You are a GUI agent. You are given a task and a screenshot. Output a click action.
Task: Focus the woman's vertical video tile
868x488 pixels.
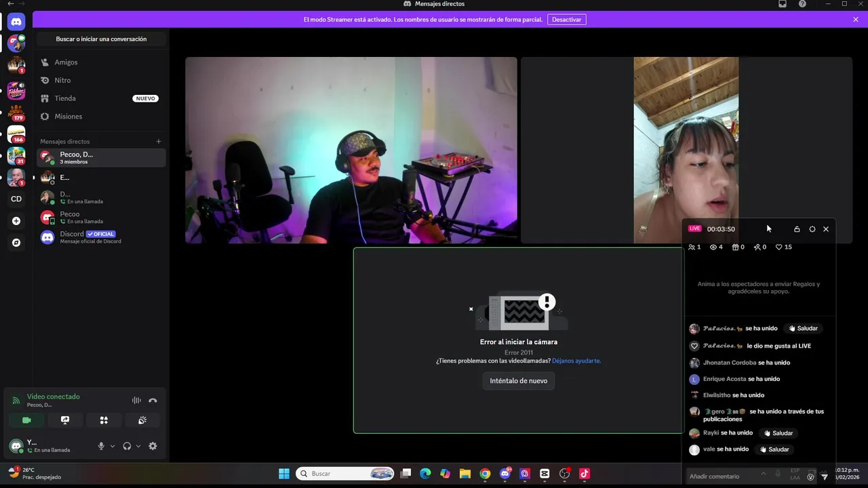pos(686,150)
